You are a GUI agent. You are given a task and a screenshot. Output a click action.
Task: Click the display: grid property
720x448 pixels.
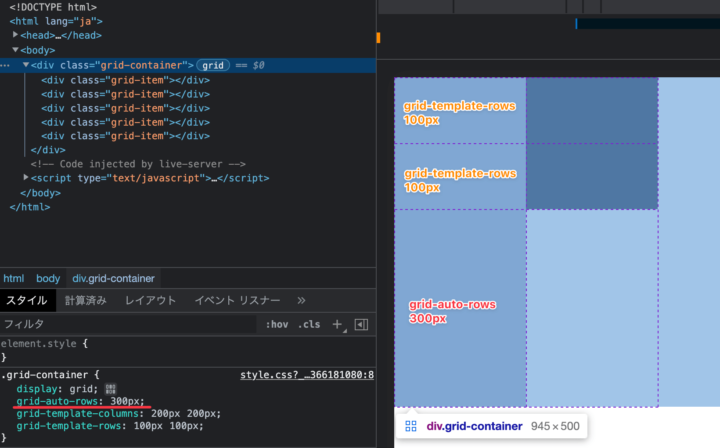pos(57,389)
